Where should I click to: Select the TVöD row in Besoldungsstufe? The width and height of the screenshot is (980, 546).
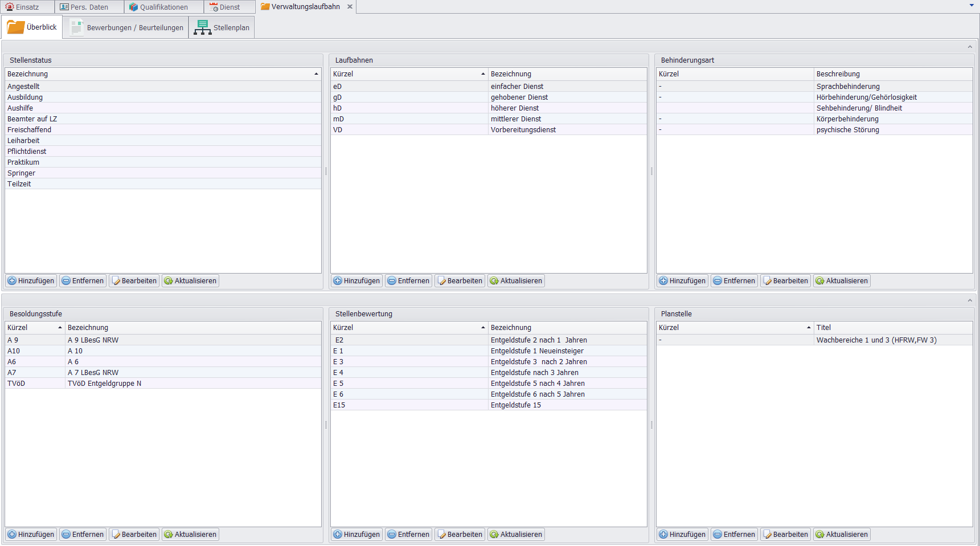[17, 384]
